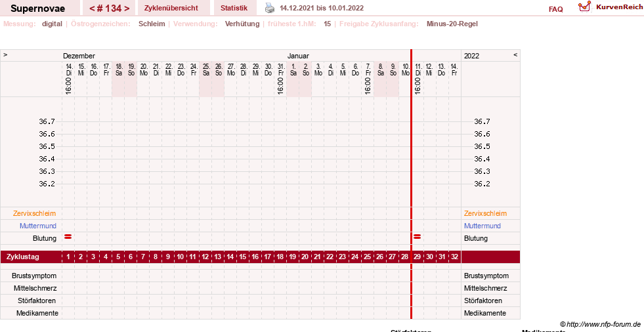644x332 pixels.
Task: Click the Minus-20-Regel value
Action: coord(452,24)
